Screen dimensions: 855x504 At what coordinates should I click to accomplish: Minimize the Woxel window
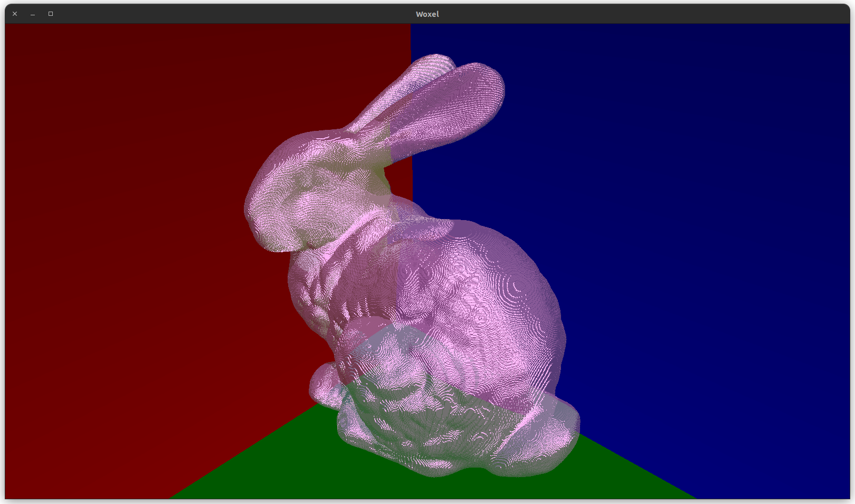click(33, 14)
